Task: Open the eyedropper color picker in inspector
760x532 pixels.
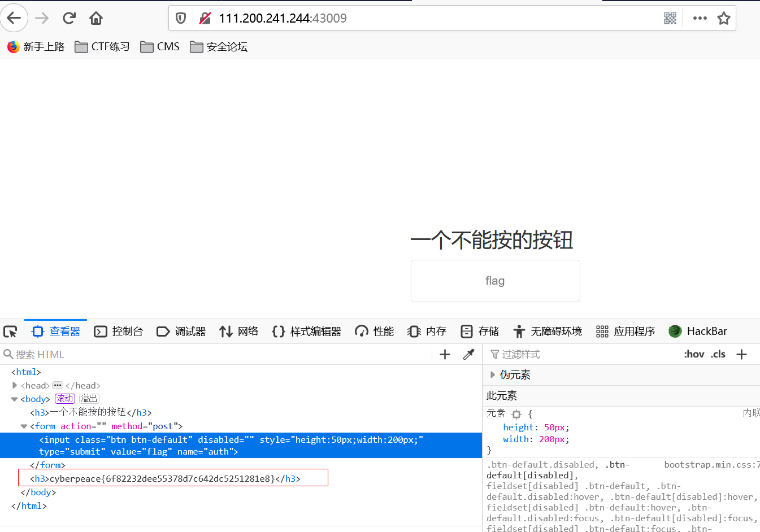Action: tap(468, 354)
